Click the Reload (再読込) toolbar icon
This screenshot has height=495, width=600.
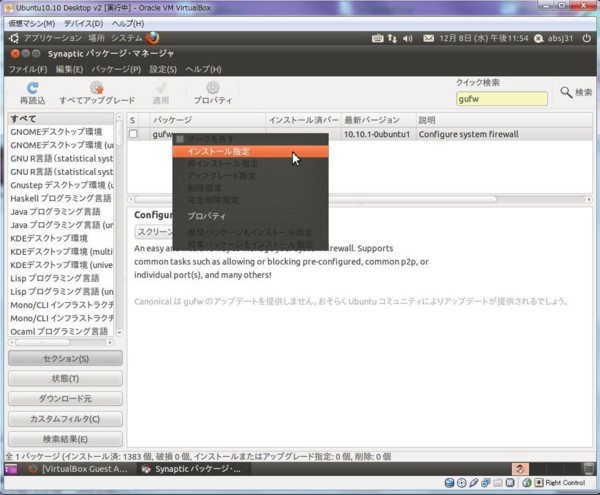pyautogui.click(x=33, y=88)
